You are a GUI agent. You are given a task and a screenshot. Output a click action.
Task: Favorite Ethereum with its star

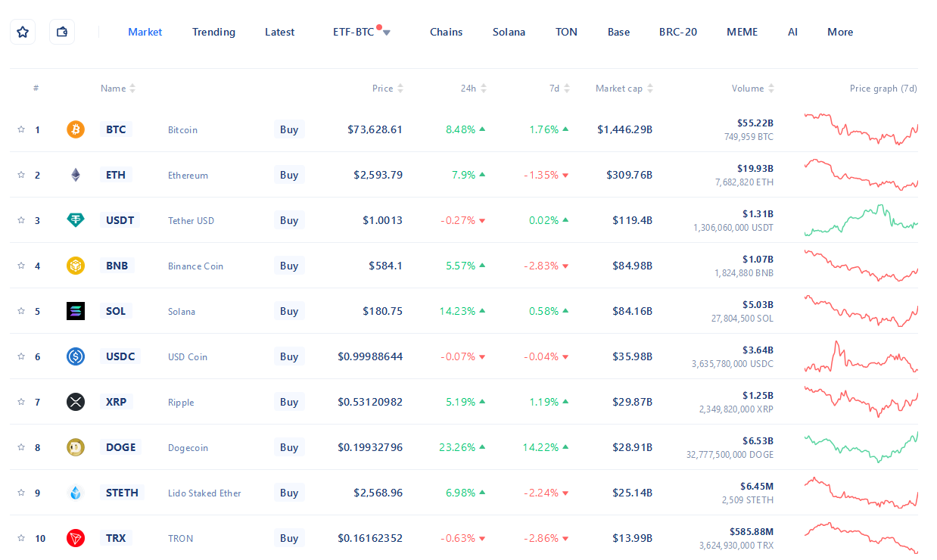point(21,175)
